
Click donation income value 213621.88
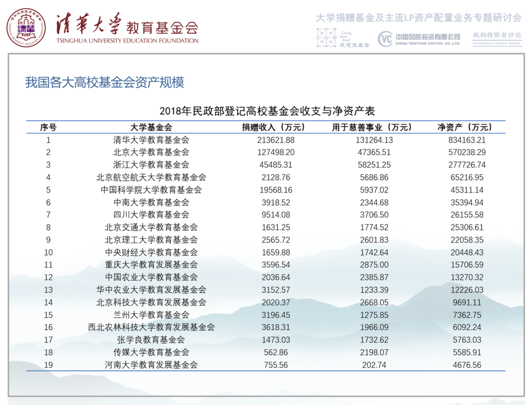[276, 140]
